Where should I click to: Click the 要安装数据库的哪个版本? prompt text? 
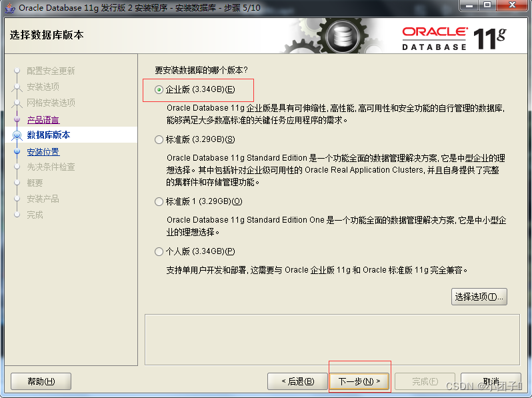201,70
